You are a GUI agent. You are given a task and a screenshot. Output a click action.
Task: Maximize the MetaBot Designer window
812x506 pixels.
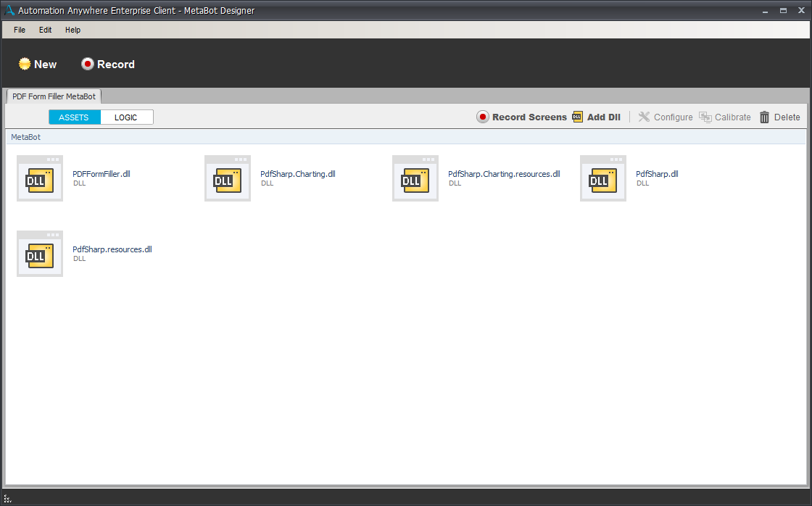[783, 10]
